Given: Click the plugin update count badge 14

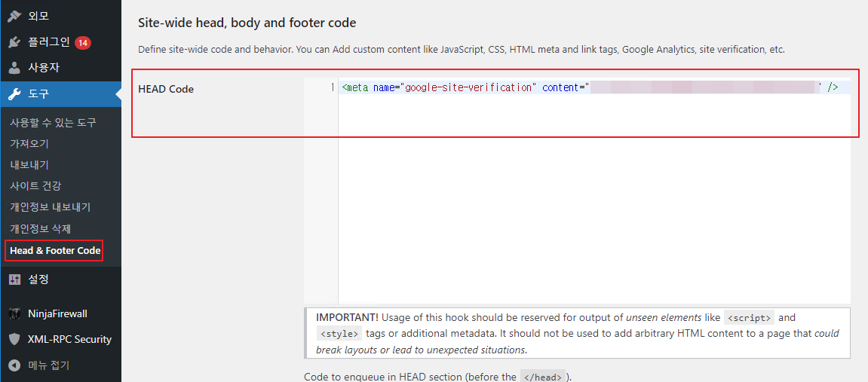Looking at the screenshot, I should pos(83,42).
